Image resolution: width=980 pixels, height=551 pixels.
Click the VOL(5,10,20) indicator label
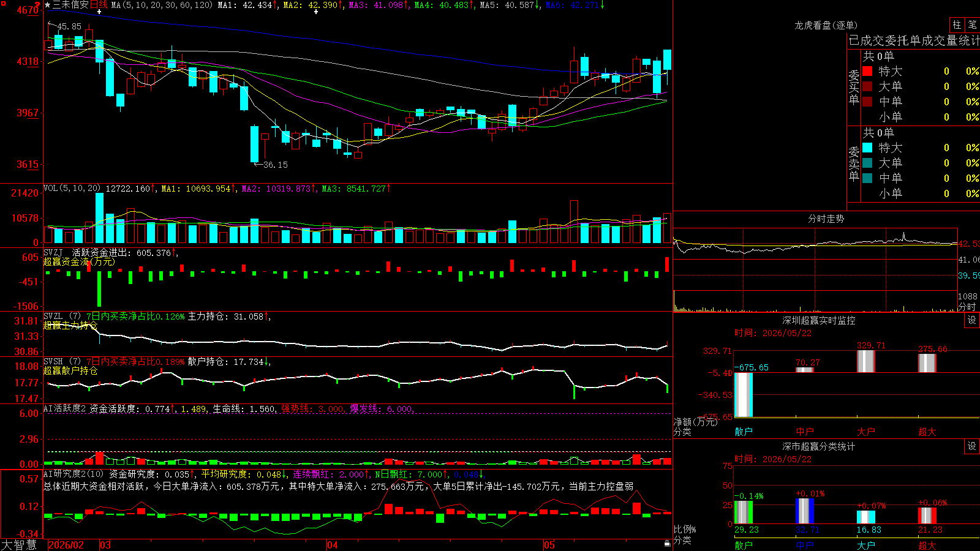[72, 189]
